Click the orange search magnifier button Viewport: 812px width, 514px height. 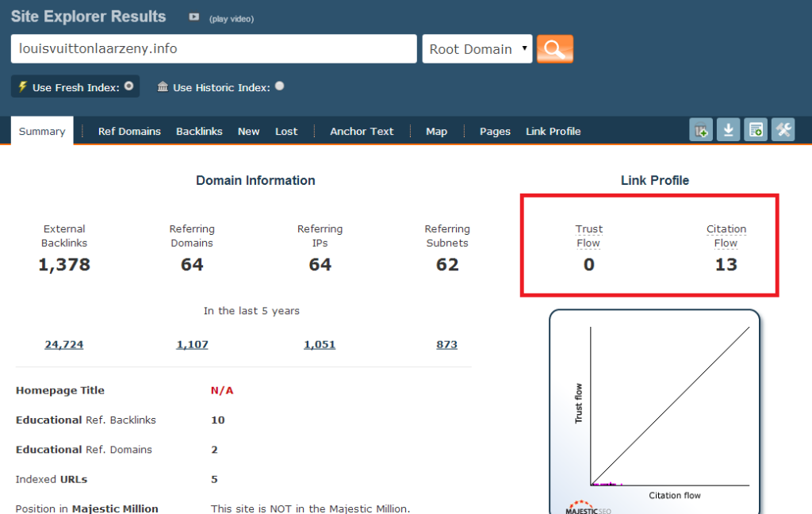554,49
